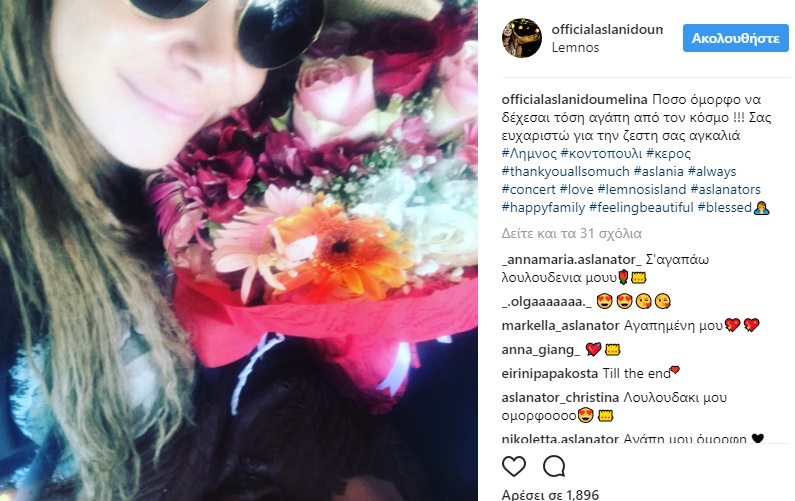Image resolution: width=795 pixels, height=501 pixels.
Task: Visit commenter markella_aslanator profile
Action: point(560,326)
